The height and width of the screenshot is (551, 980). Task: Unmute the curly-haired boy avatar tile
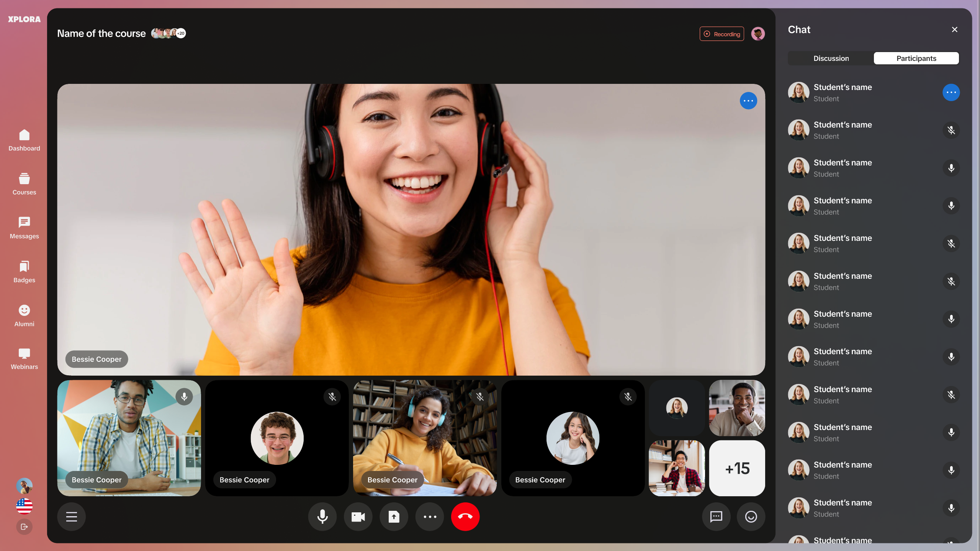332,397
